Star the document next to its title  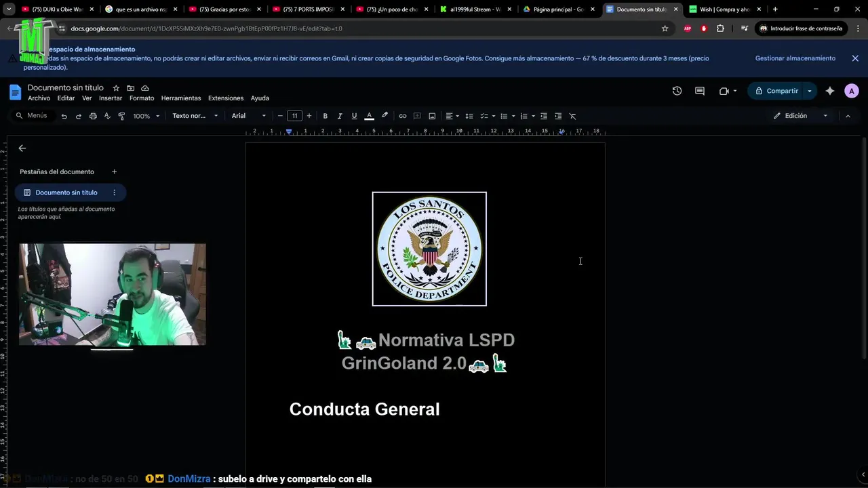116,88
